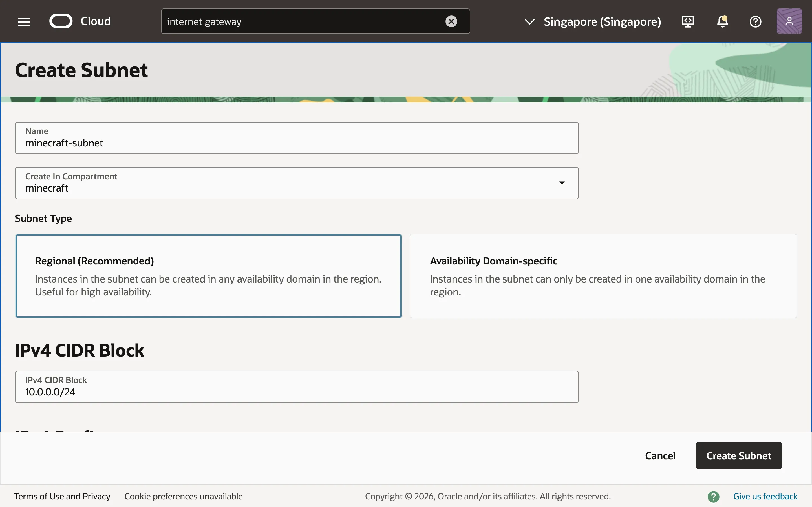Click the Create Subnet button
The width and height of the screenshot is (812, 507).
coord(738,455)
